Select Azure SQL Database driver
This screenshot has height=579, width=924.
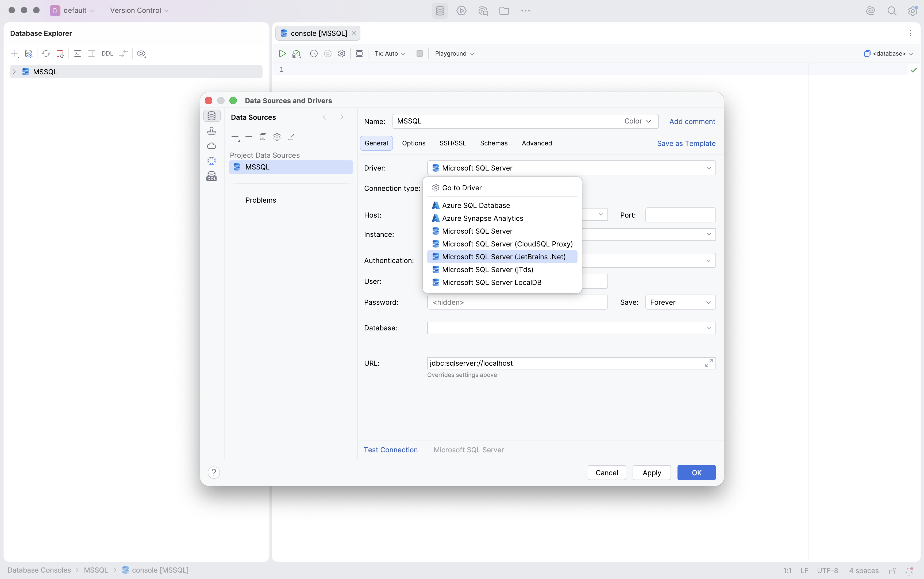[502, 205]
